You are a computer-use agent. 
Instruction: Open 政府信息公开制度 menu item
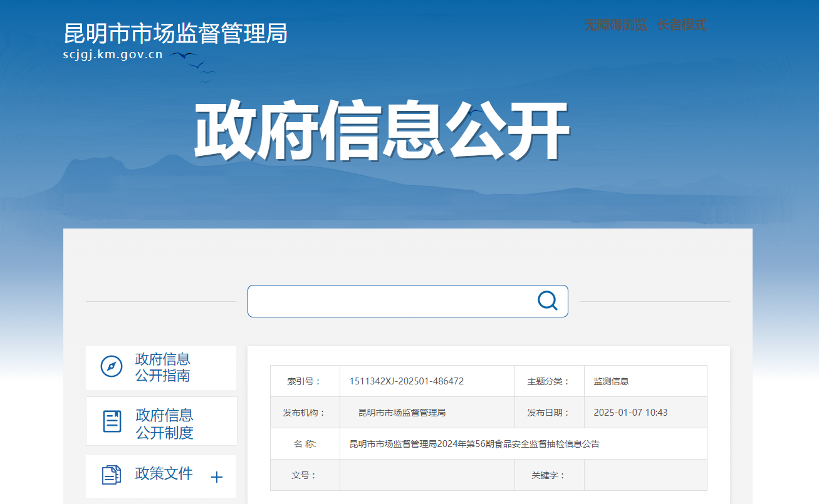[162, 421]
